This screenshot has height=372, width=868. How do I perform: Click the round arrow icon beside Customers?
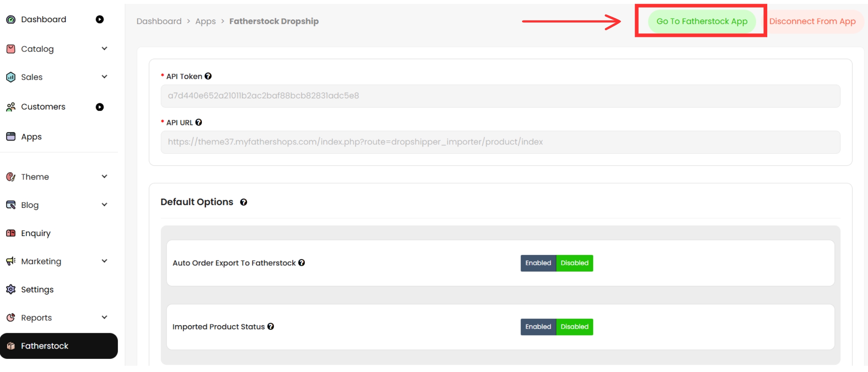100,107
